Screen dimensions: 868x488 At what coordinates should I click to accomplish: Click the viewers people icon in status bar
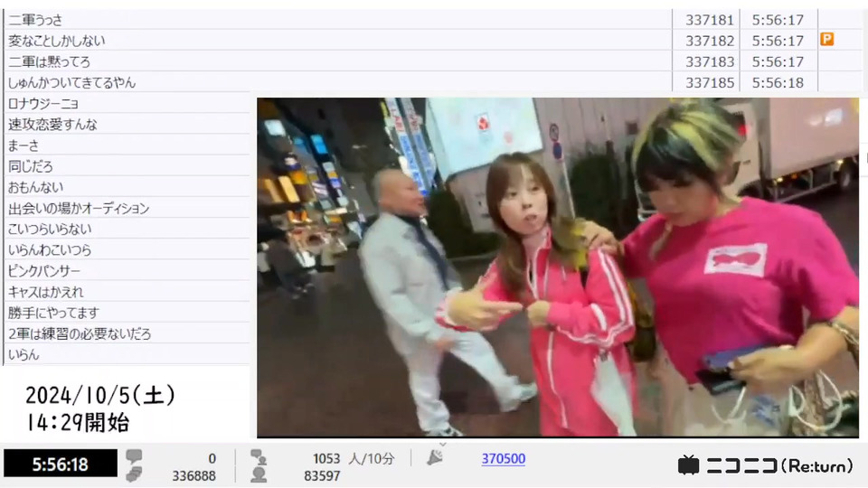click(x=258, y=465)
